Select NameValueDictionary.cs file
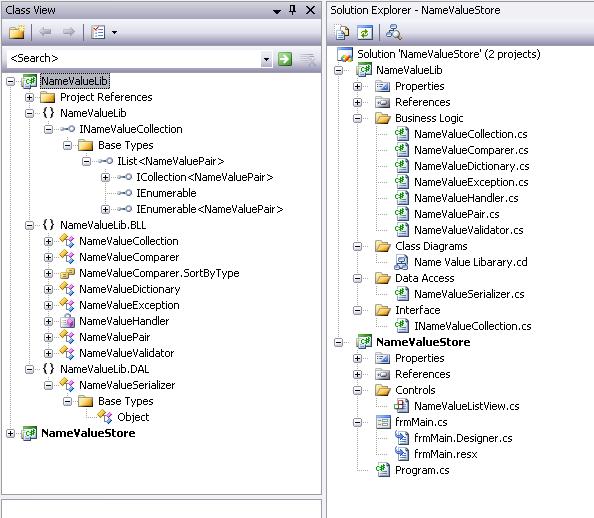The width and height of the screenshot is (594, 518). [471, 166]
